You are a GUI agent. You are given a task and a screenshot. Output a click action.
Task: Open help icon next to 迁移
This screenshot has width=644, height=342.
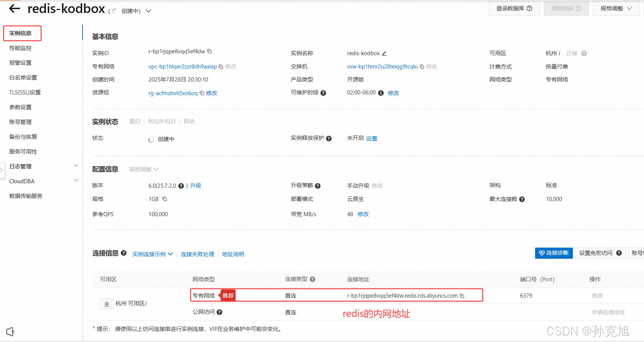584,53
